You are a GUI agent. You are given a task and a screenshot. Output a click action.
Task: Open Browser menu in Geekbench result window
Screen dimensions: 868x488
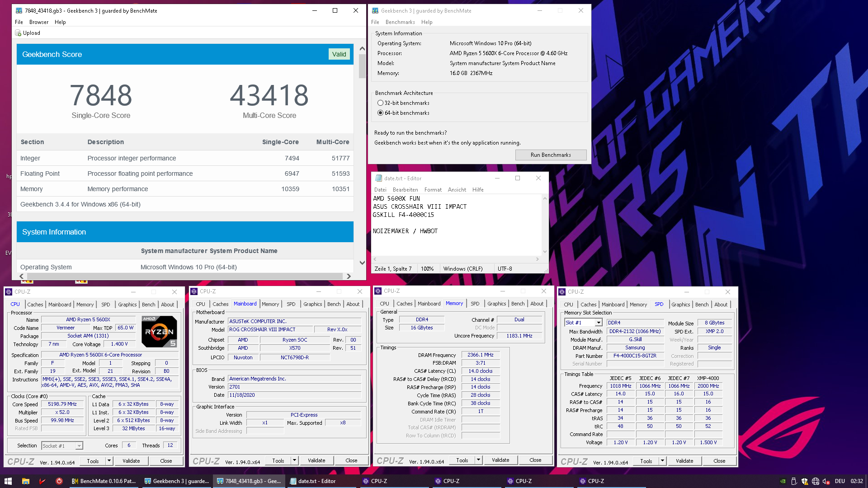(x=39, y=22)
